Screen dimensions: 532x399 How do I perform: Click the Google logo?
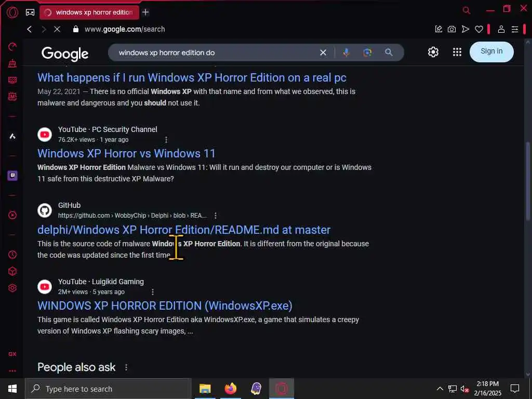tap(65, 54)
